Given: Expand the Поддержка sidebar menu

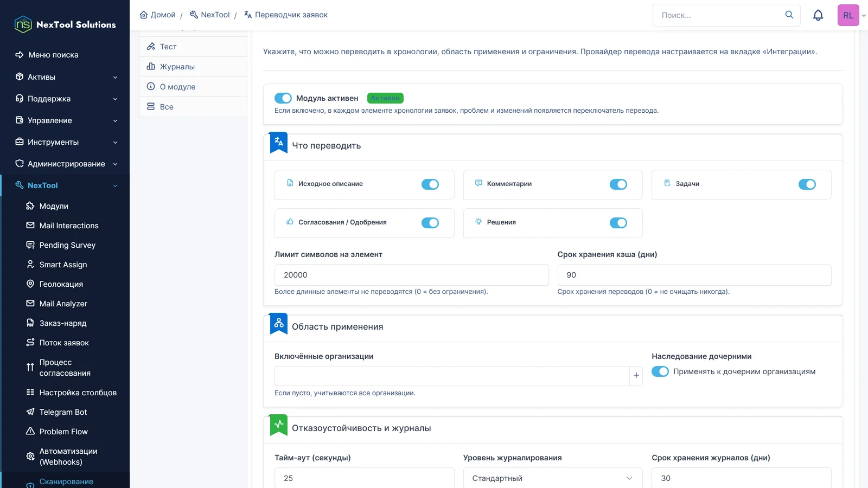Looking at the screenshot, I should point(65,99).
